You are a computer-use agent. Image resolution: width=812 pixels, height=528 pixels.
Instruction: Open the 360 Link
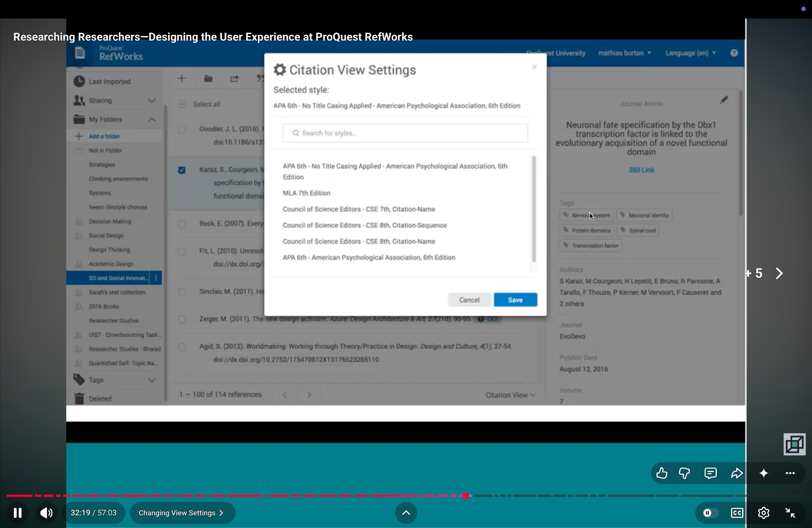[641, 170]
